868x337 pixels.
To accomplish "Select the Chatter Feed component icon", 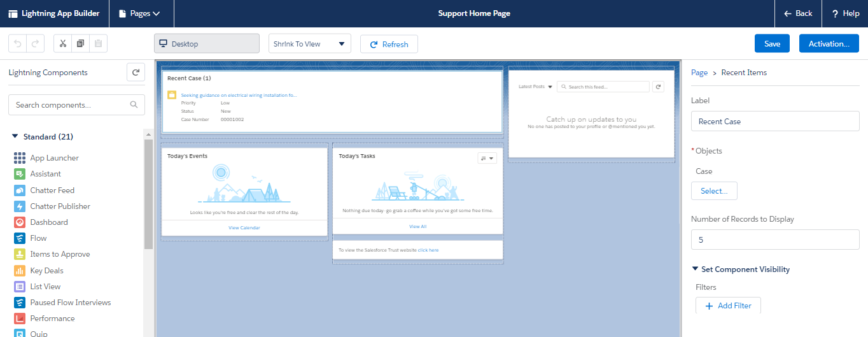I will [x=19, y=190].
